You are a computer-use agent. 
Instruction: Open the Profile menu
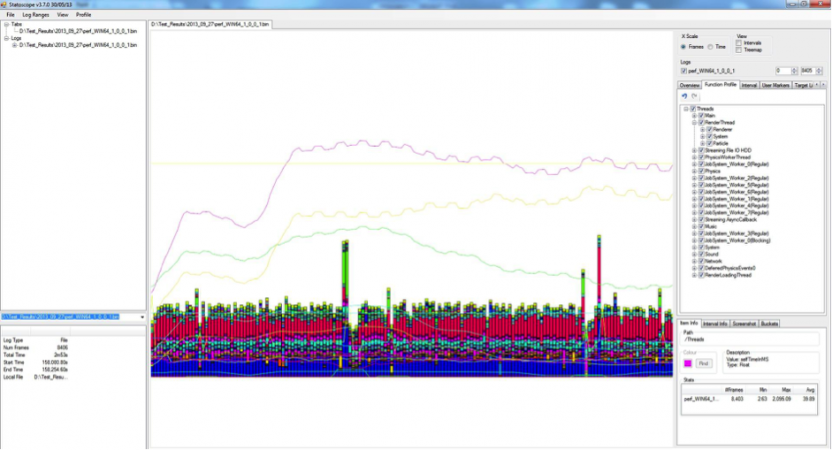[x=84, y=15]
